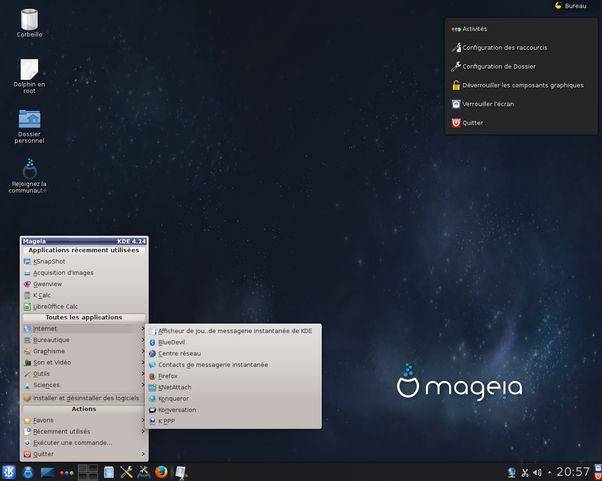Click the red logout icon beside the clock
The image size is (602, 481).
click(598, 476)
